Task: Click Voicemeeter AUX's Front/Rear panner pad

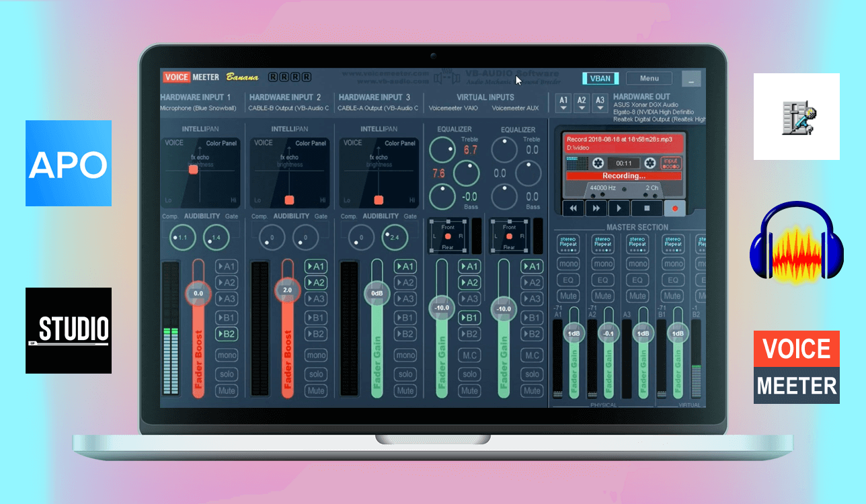Action: click(x=510, y=236)
